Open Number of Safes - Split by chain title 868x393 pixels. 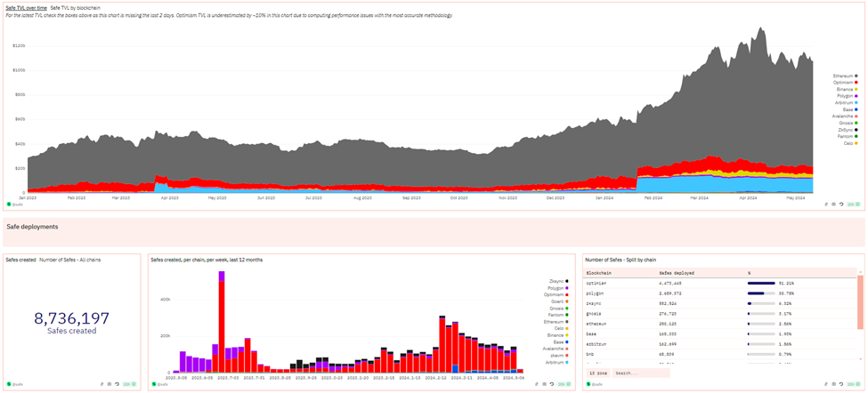pos(621,260)
